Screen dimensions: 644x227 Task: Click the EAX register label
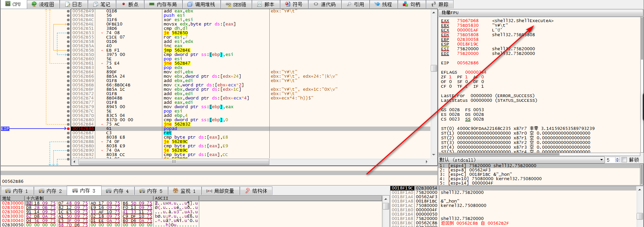[445, 21]
